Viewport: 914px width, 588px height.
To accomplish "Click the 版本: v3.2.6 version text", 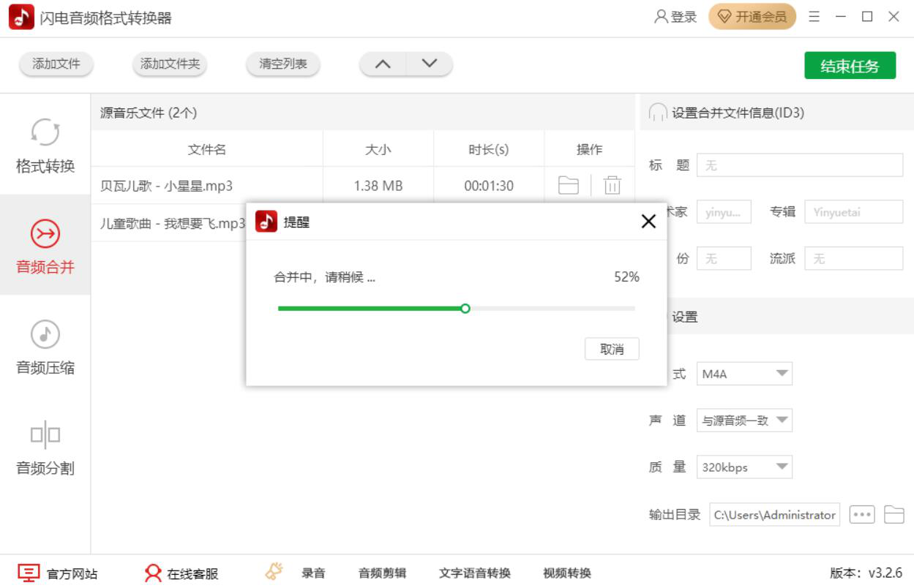I will 866,573.
